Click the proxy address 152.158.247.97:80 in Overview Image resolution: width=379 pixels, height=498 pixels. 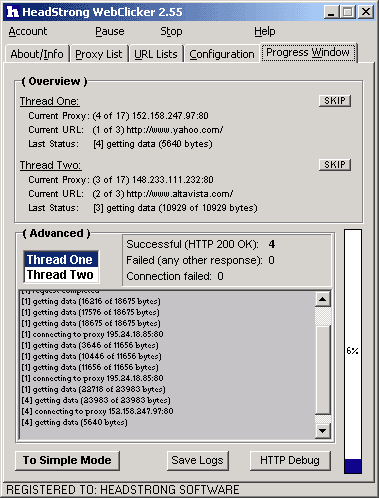[170, 116]
